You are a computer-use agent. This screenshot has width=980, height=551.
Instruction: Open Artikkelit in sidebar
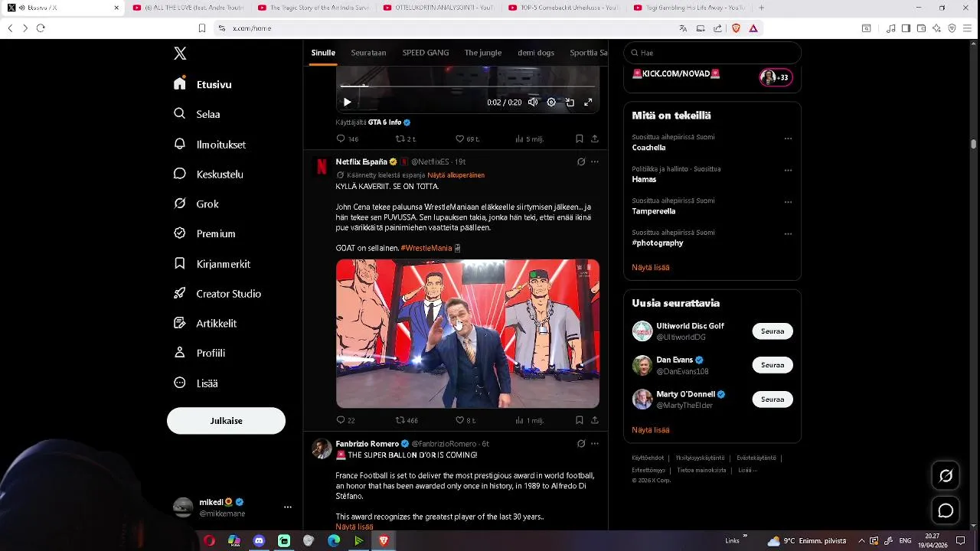point(205,323)
